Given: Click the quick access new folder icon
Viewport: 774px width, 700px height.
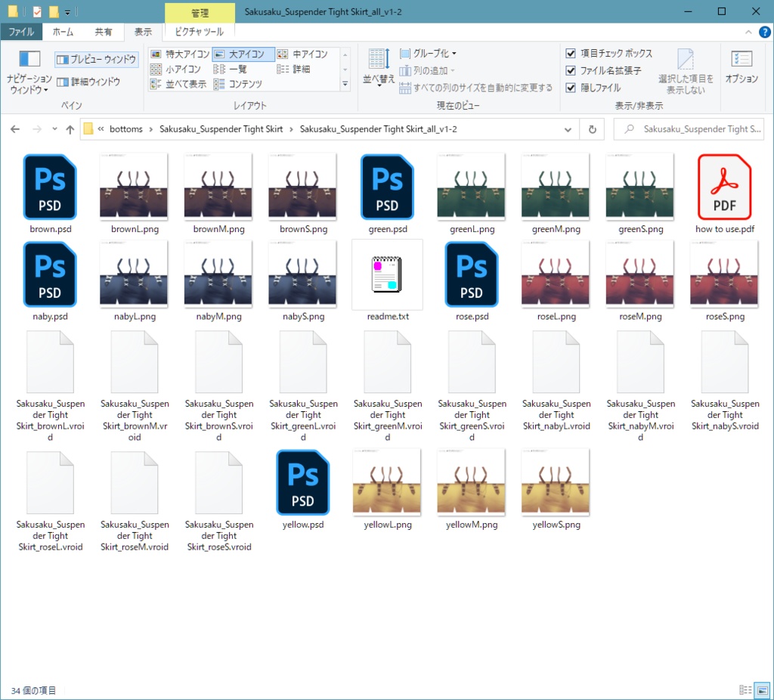Looking at the screenshot, I should 54,11.
